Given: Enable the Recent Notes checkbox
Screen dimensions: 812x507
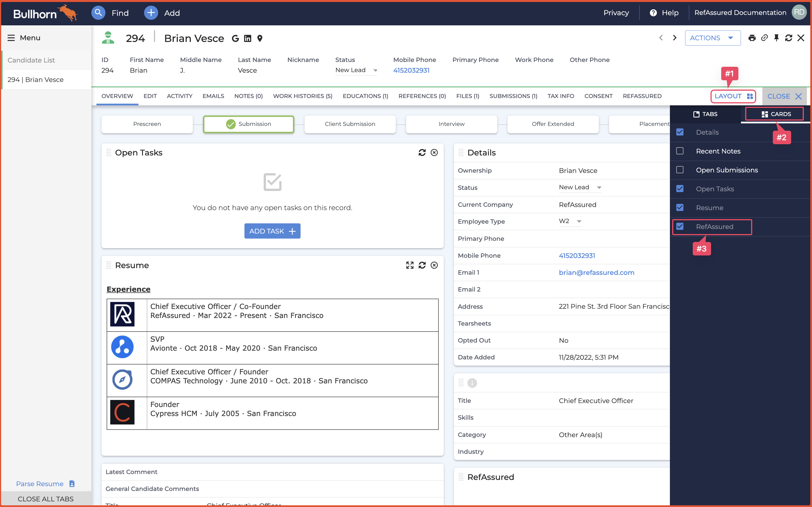Looking at the screenshot, I should [x=680, y=151].
